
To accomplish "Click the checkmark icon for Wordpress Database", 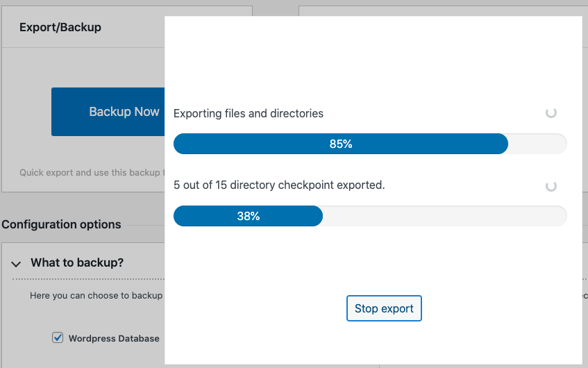I will point(58,337).
